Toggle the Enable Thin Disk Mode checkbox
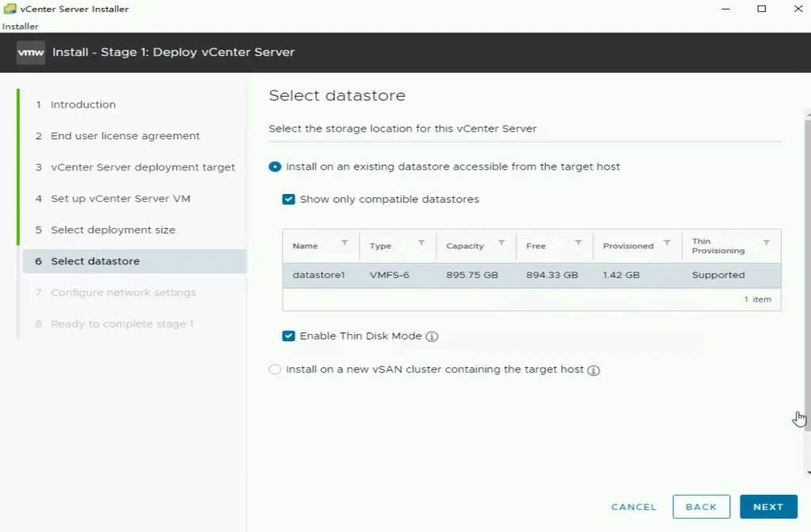The height and width of the screenshot is (532, 811). 288,336
